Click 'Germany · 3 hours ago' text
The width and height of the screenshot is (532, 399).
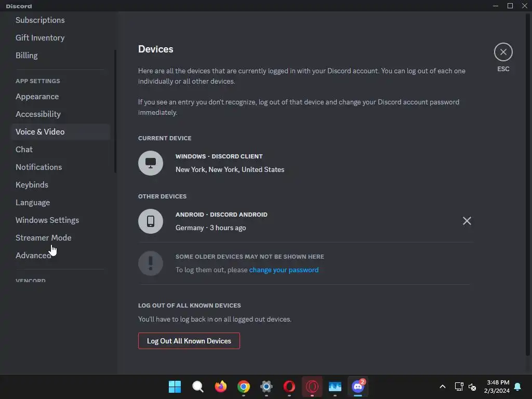tap(211, 228)
